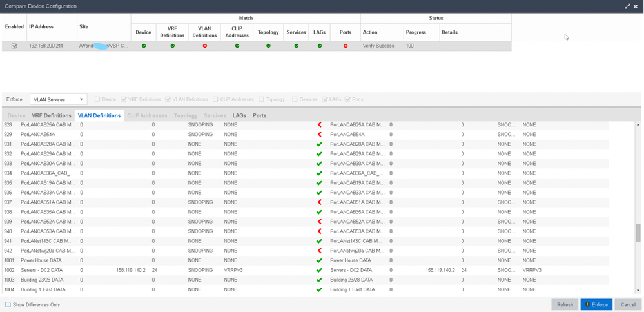
Task: Click the VLAN Definitions red mismatch status icon
Action: point(204,46)
